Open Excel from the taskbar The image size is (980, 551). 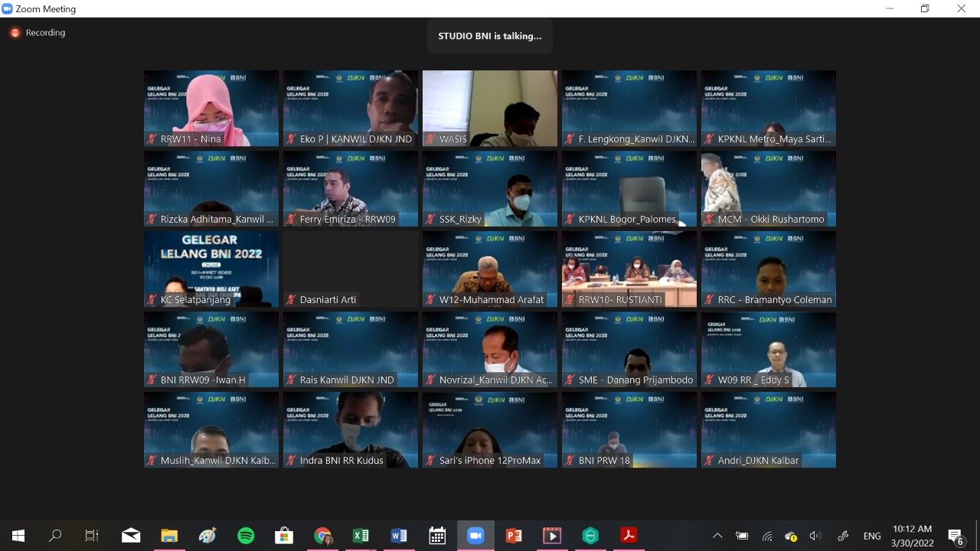point(361,536)
